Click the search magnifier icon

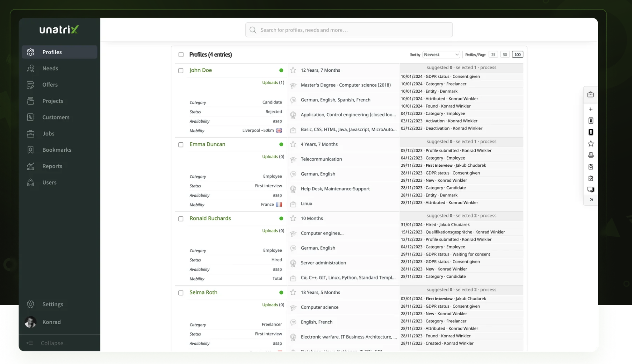(253, 30)
